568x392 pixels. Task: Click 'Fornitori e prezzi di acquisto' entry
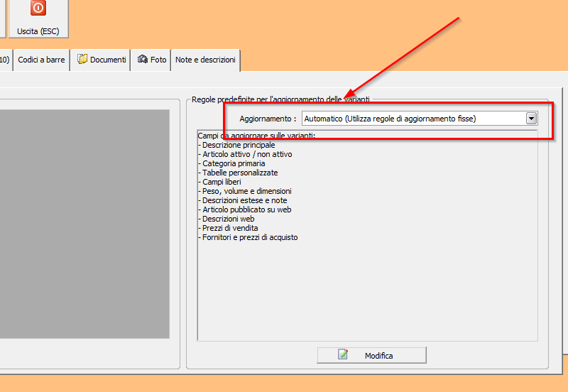248,237
